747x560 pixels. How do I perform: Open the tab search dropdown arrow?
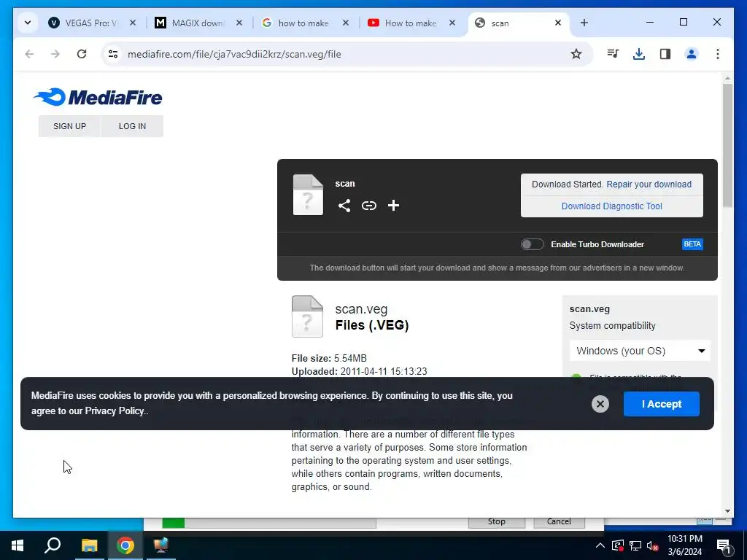[28, 23]
